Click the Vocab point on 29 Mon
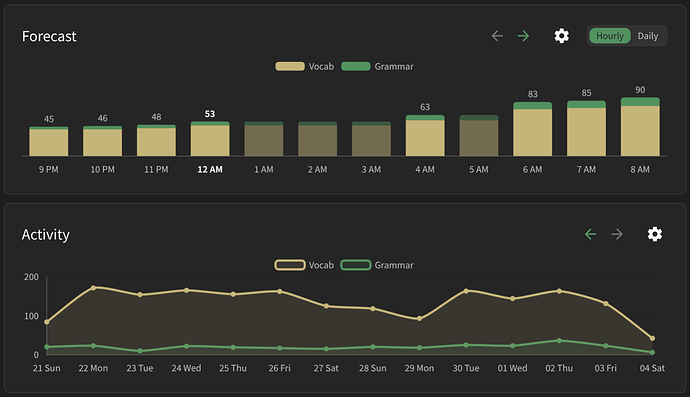This screenshot has height=397, width=690. tap(419, 319)
